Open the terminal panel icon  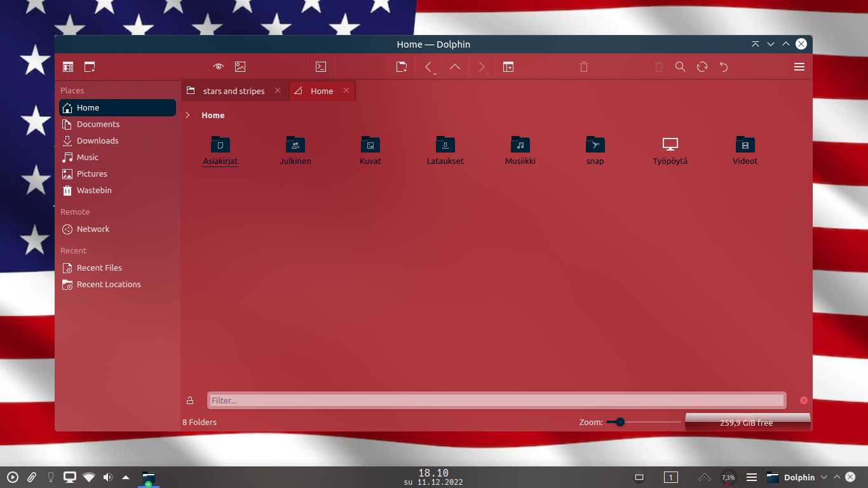321,67
